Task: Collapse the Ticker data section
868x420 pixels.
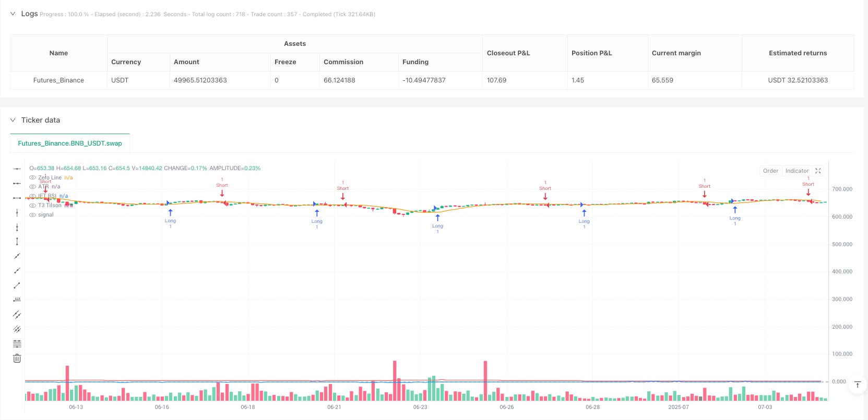Action: point(13,120)
